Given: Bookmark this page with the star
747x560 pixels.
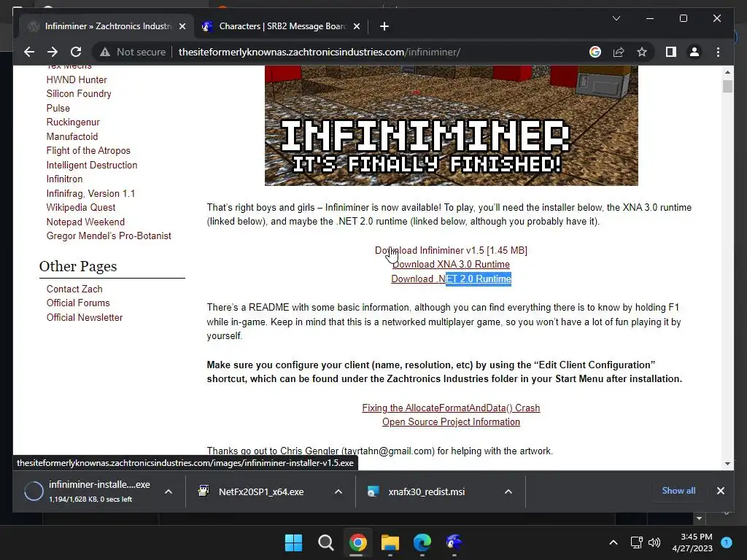Looking at the screenshot, I should (x=642, y=52).
